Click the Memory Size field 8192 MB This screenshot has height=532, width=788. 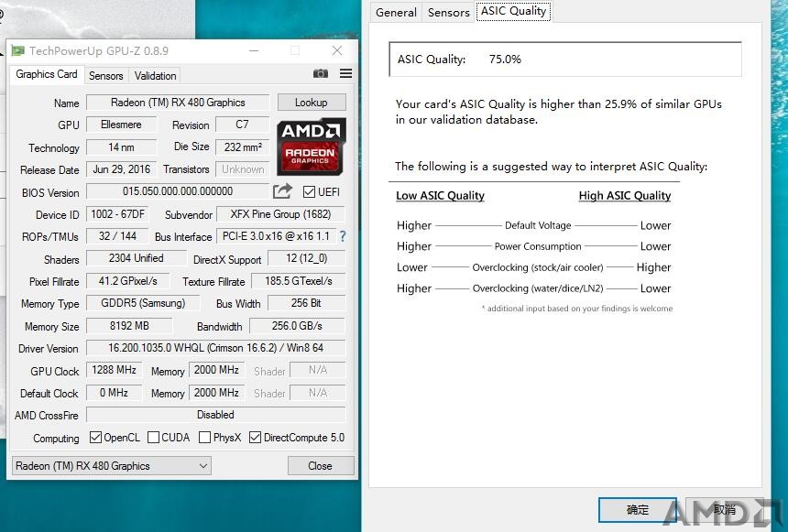[x=129, y=326]
